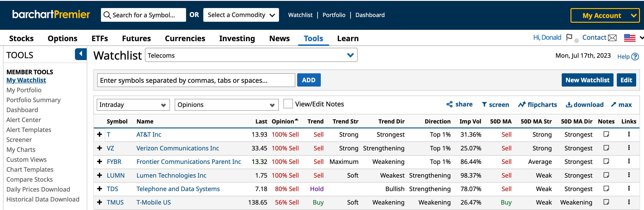Expand the AT&T row plus

(100, 134)
